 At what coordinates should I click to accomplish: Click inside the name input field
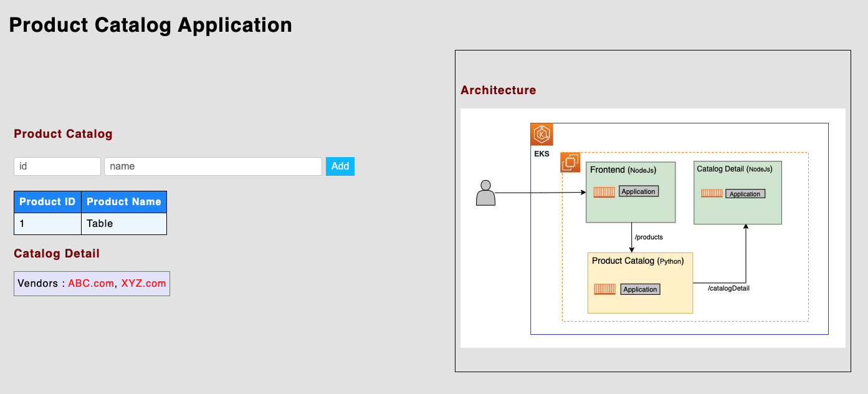tap(212, 166)
